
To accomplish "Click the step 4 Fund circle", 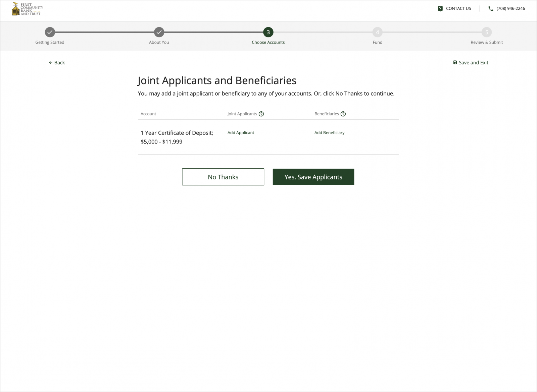I will click(377, 32).
